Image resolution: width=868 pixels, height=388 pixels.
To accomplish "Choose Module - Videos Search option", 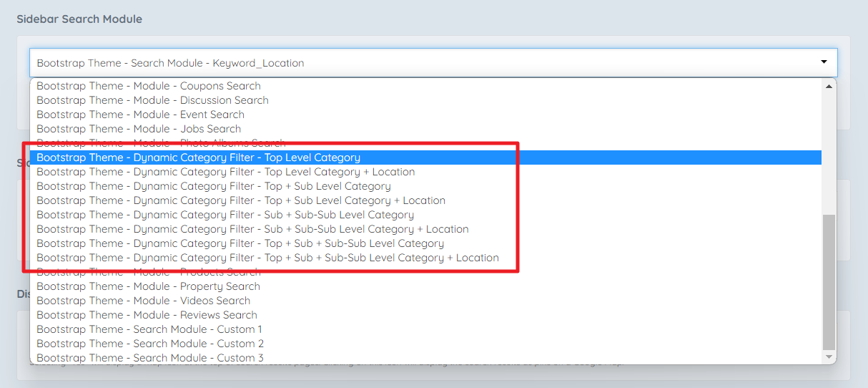I will click(x=426, y=301).
